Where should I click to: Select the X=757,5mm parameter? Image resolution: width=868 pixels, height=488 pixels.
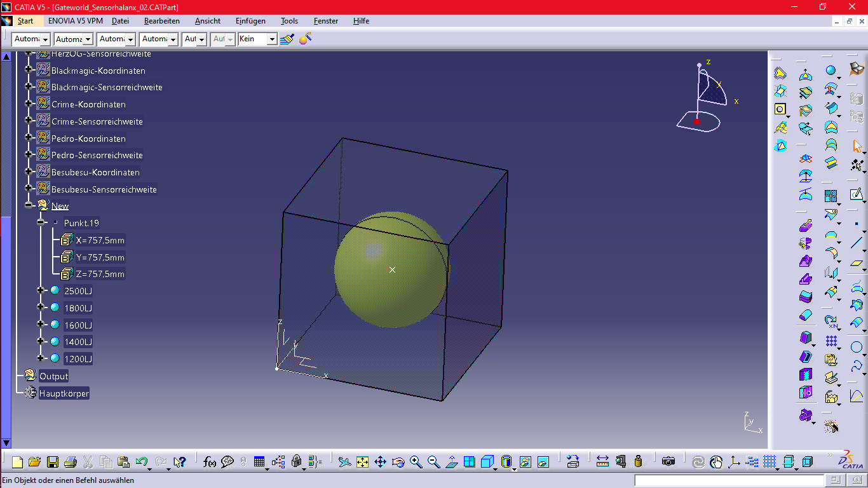tap(100, 240)
